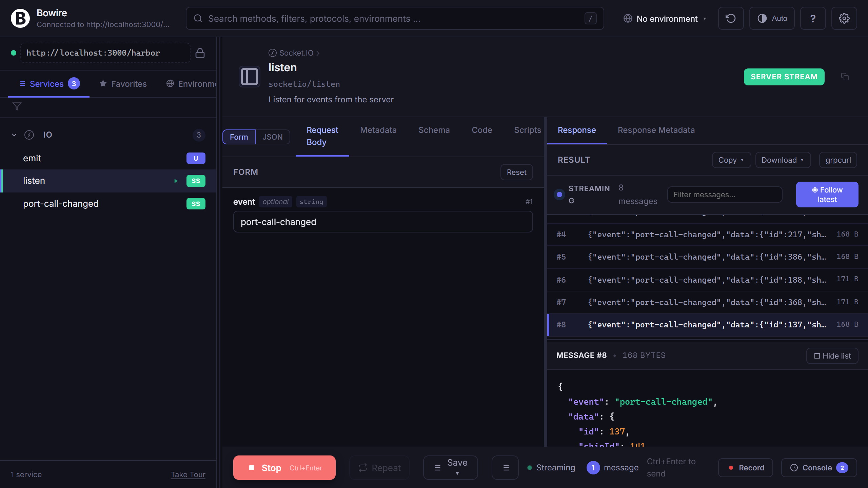This screenshot has width=868, height=488.
Task: Open the Download dropdown
Action: click(x=783, y=160)
